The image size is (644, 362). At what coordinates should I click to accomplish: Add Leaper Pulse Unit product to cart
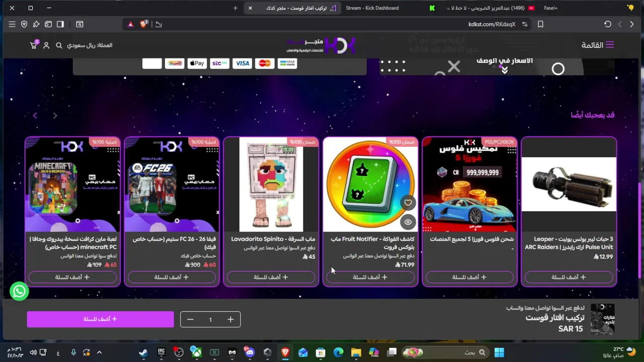[569, 277]
